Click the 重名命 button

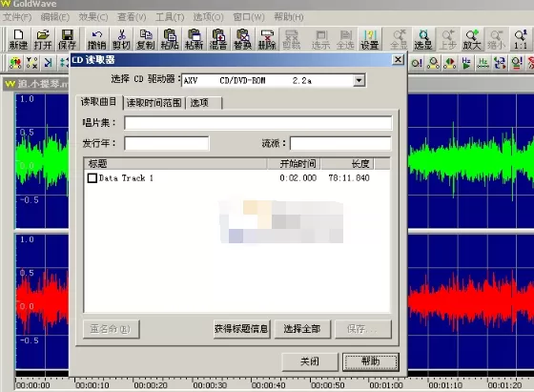[x=111, y=329]
